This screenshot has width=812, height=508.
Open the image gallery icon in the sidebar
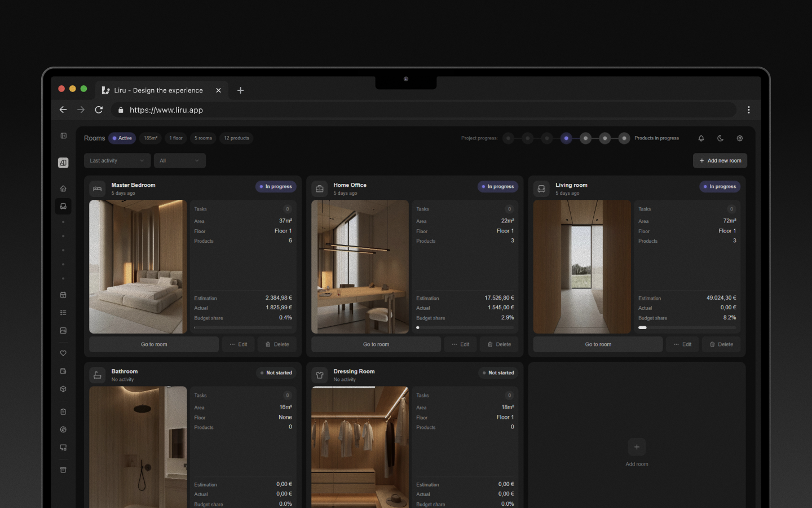63,330
